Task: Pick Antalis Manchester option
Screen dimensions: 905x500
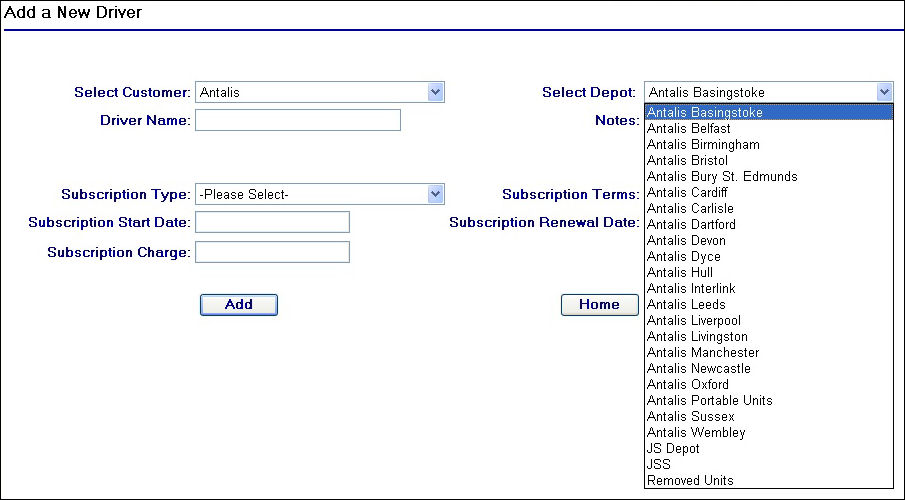Action: click(x=769, y=352)
